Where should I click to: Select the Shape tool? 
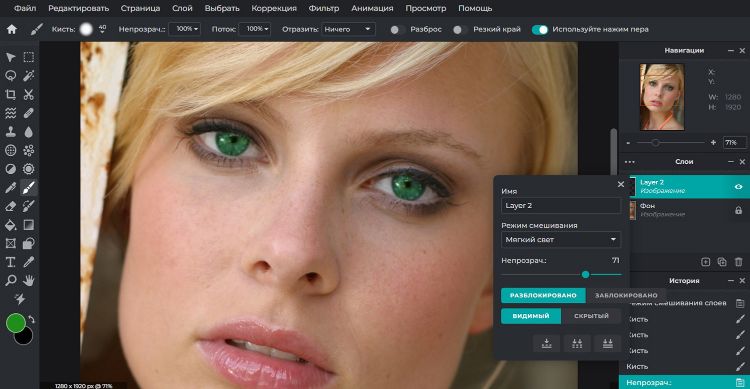click(29, 244)
